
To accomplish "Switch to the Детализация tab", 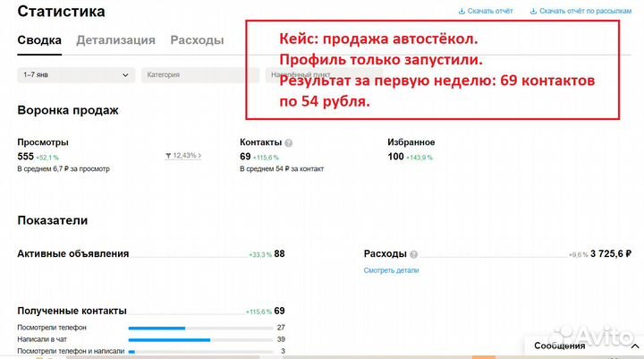I will coord(115,40).
